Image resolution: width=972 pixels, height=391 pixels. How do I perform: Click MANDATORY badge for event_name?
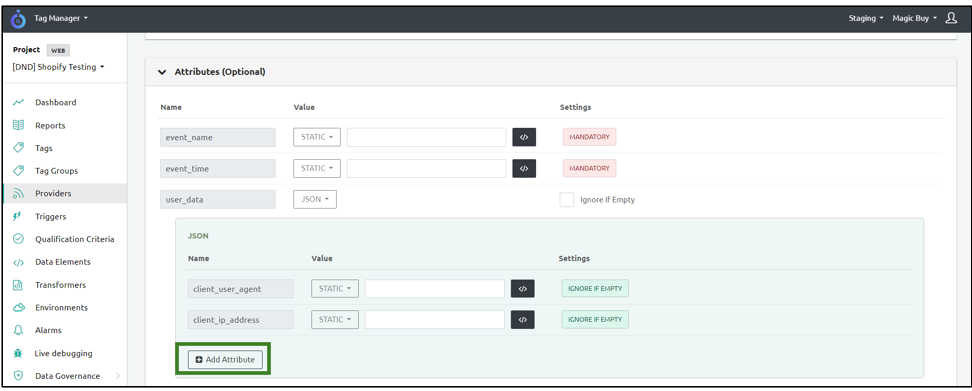590,138
